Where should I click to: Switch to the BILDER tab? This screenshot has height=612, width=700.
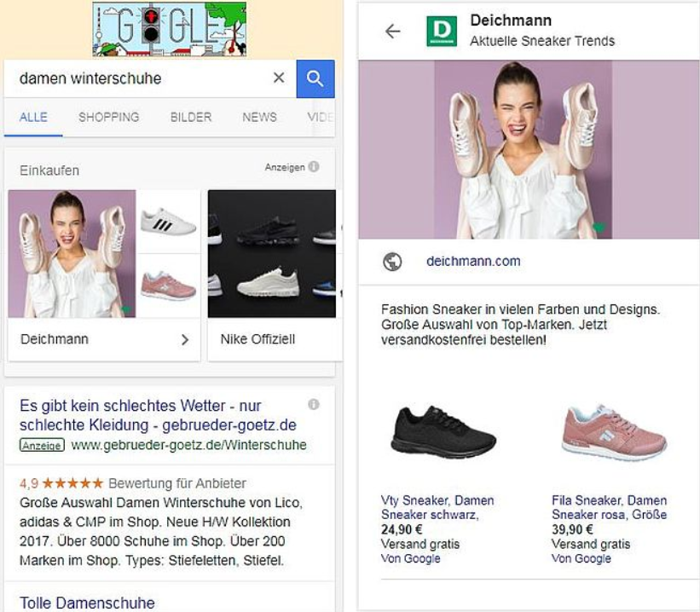pos(191,117)
